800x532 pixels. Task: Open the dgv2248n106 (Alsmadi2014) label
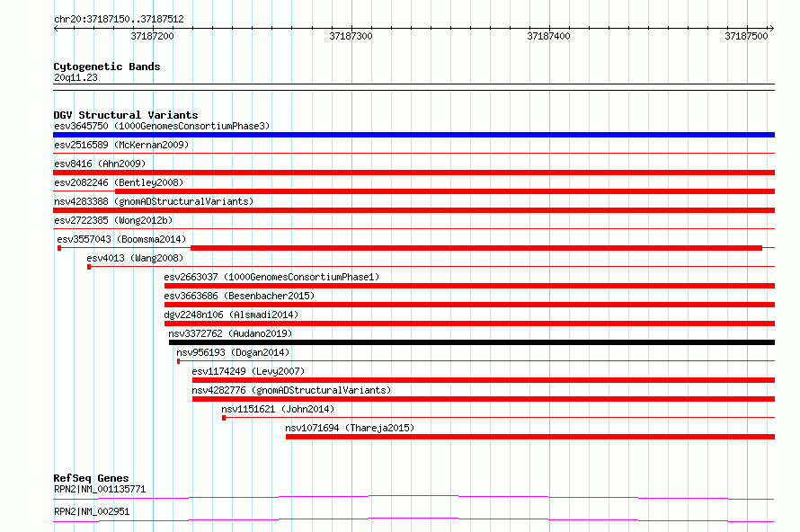(231, 315)
